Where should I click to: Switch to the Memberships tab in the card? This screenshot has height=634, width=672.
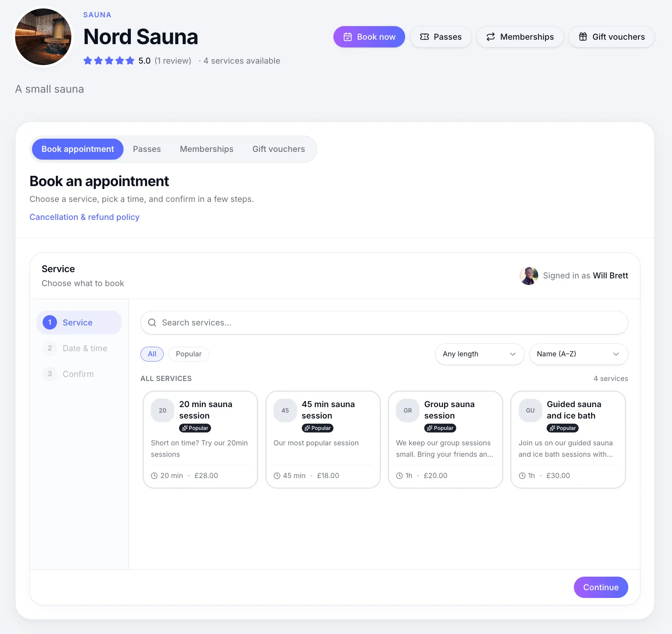pyautogui.click(x=207, y=149)
